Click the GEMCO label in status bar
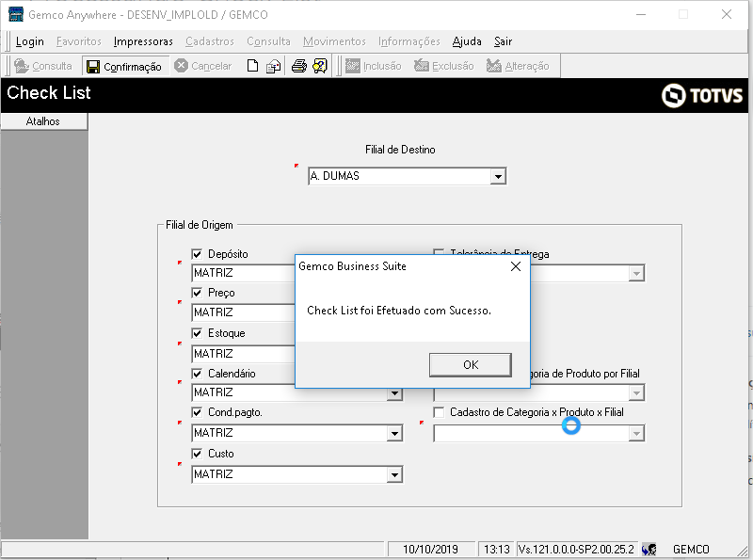 [691, 549]
